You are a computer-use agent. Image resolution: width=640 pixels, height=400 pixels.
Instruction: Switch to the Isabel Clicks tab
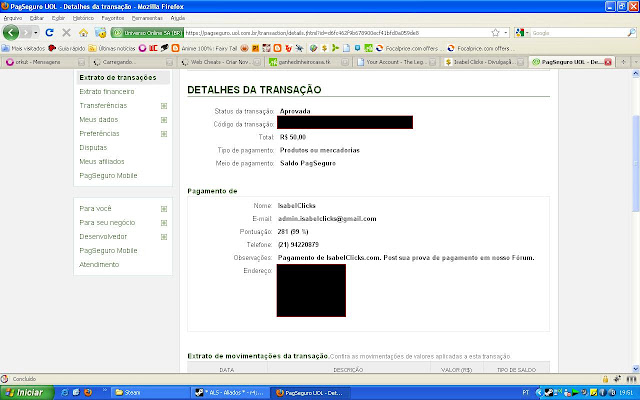pos(484,62)
